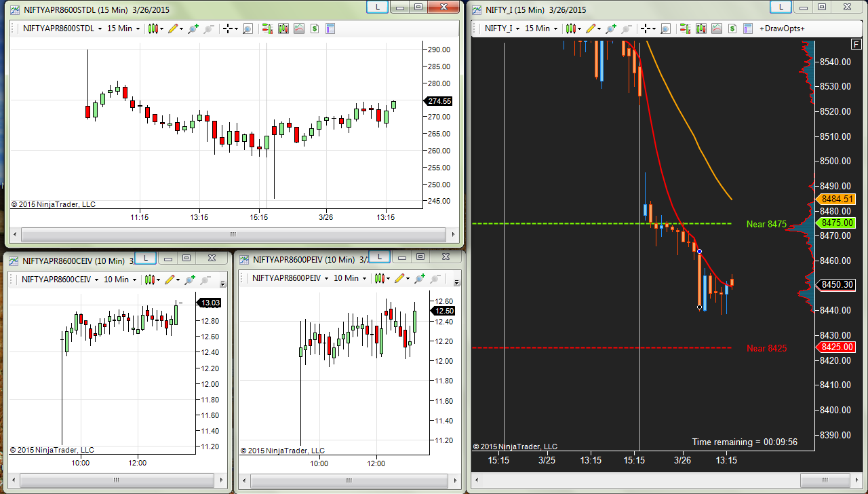The width and height of the screenshot is (868, 494).
Task: Zoom in on the NIFTY_I chart
Action: pyautogui.click(x=611, y=28)
